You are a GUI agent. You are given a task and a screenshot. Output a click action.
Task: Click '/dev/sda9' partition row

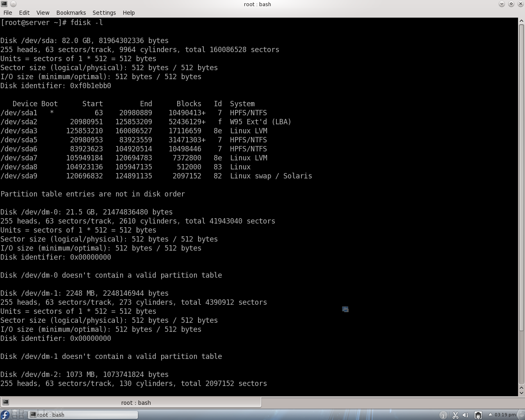coord(156,176)
